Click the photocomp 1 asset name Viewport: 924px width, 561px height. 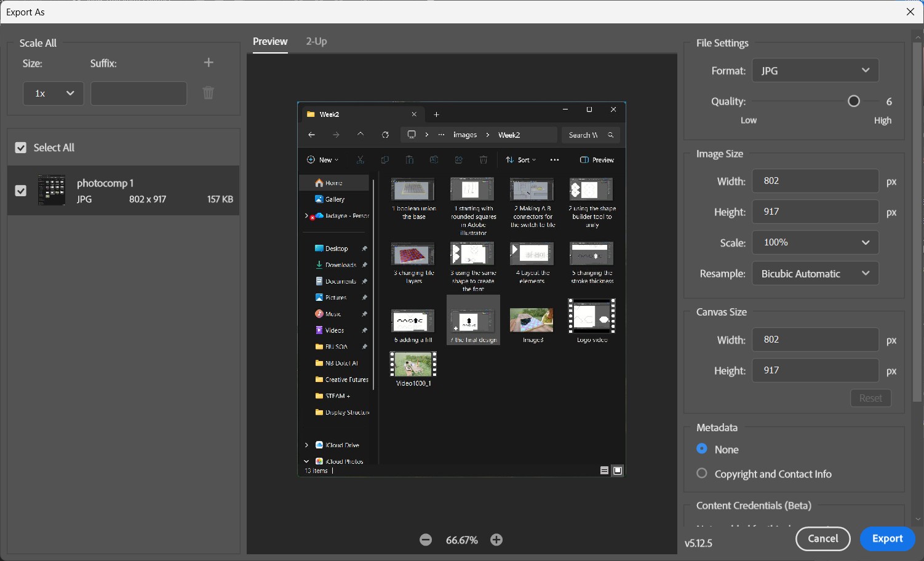pyautogui.click(x=105, y=183)
